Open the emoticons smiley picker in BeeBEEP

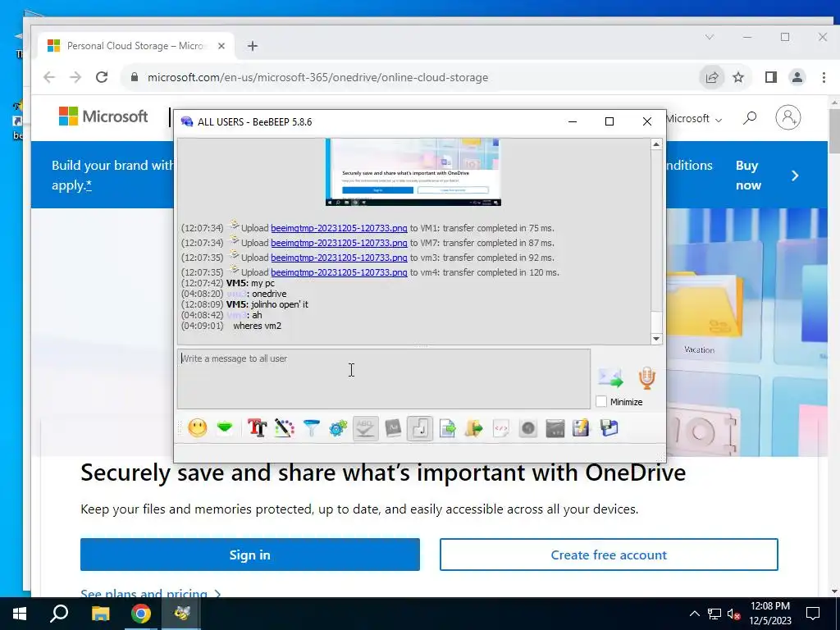[x=197, y=428]
